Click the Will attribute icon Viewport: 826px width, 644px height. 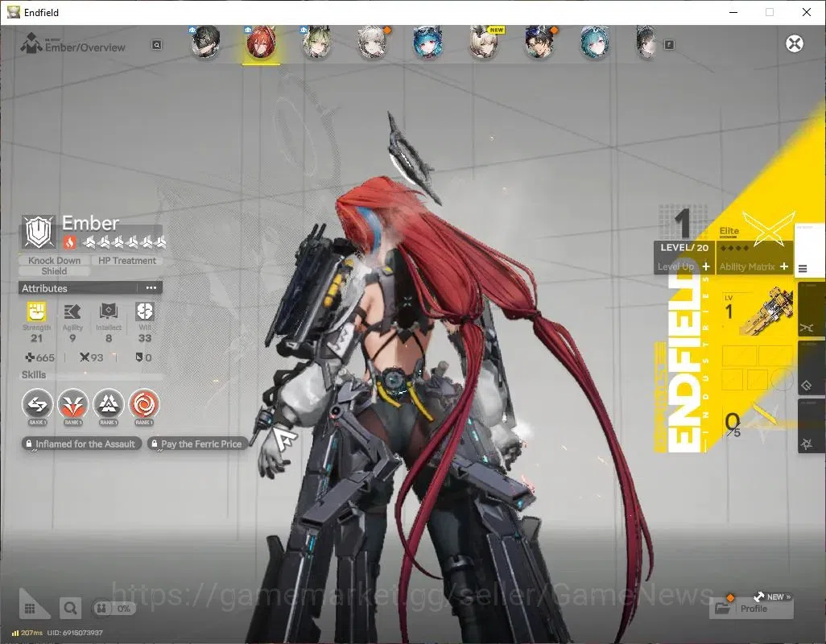pos(144,312)
